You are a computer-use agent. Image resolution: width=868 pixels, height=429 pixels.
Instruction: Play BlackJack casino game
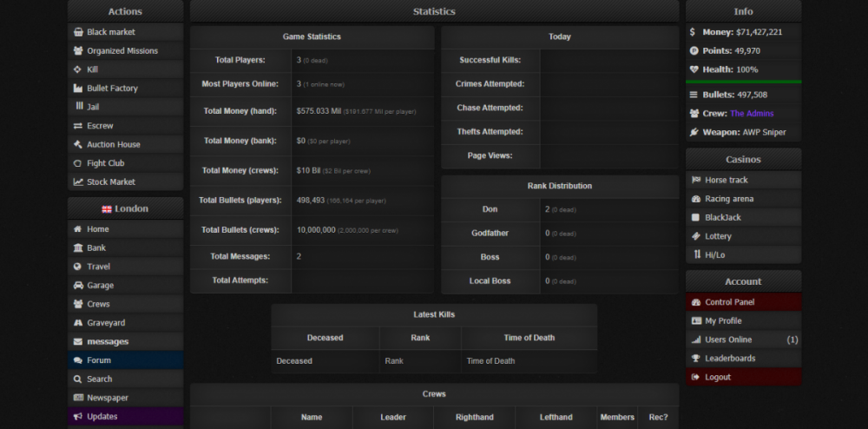744,218
